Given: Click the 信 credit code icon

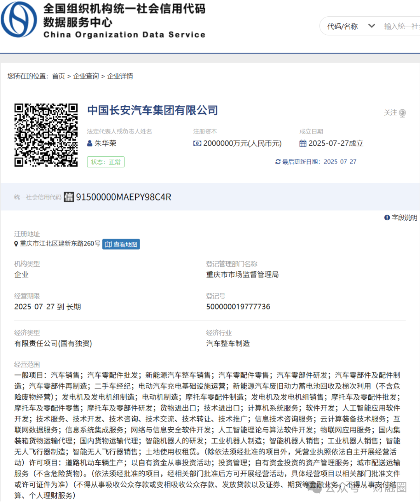Looking at the screenshot, I should [69, 197].
